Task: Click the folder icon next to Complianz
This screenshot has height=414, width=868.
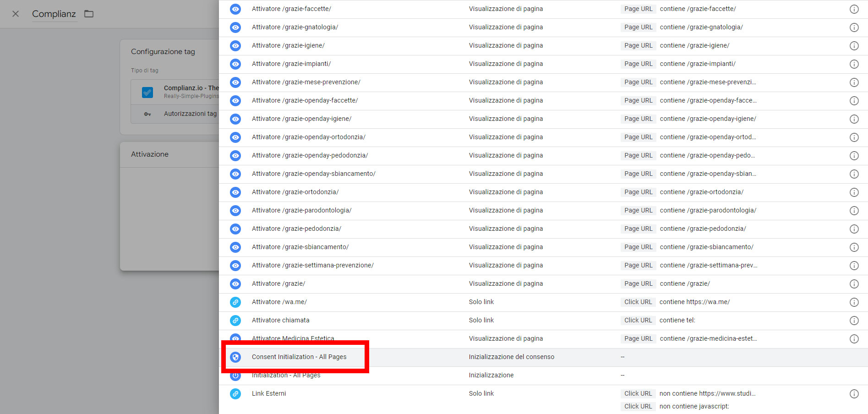Action: [x=89, y=14]
